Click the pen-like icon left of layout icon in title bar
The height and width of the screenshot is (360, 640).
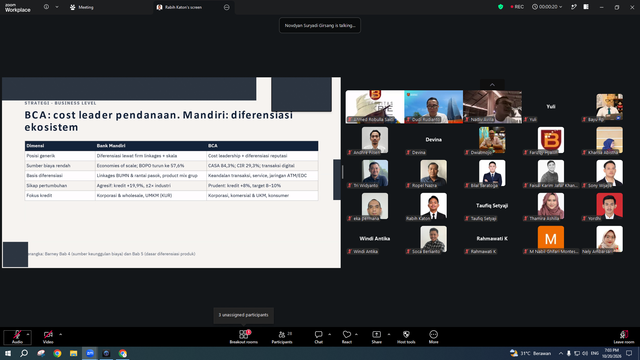pos(573,7)
